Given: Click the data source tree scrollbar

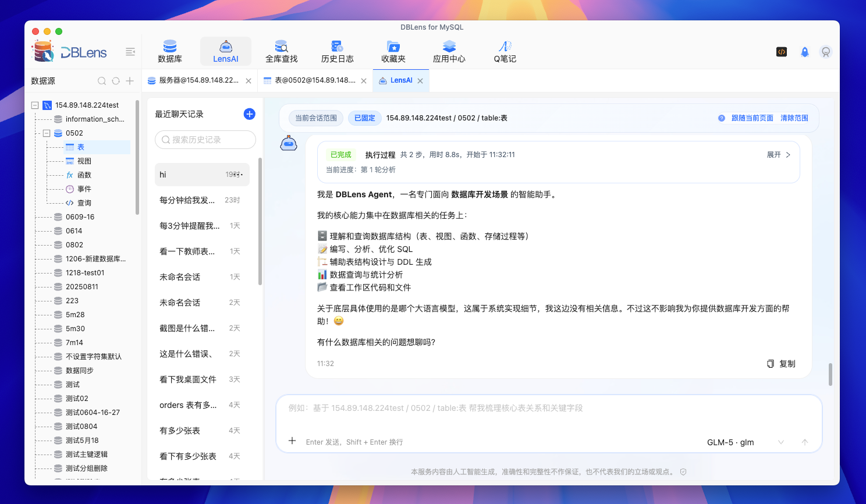Looking at the screenshot, I should click(x=137, y=157).
